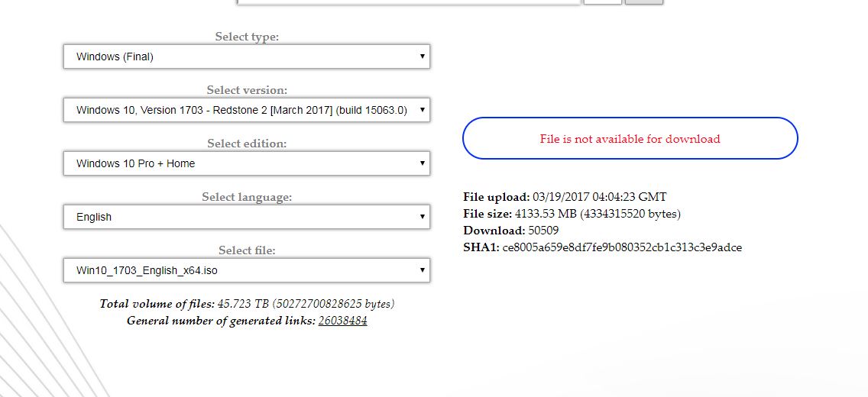Click the SHA1 hash value text

click(622, 247)
